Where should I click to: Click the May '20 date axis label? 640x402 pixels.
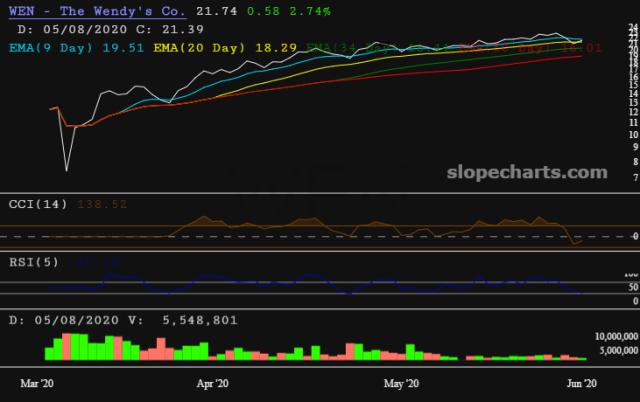coord(401,383)
